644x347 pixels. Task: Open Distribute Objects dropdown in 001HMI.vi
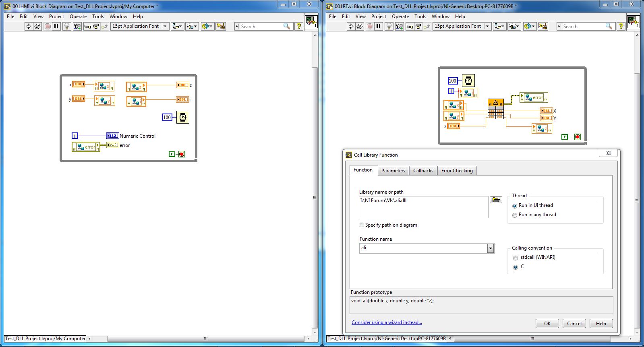point(192,26)
